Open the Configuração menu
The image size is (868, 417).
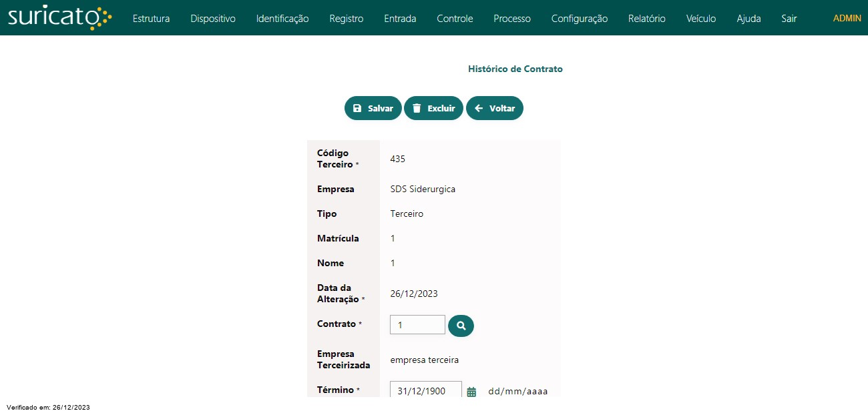tap(580, 19)
